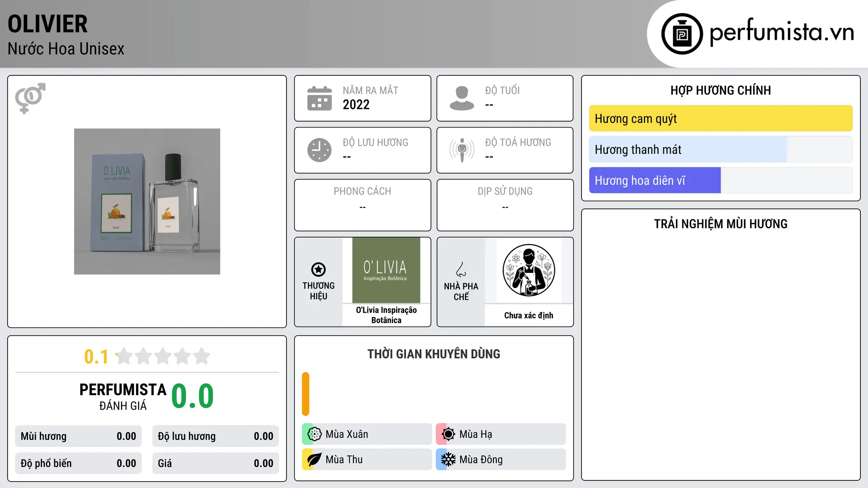Click the snowflake icon for Mùa Đông
Image resolution: width=868 pixels, height=488 pixels.
448,460
